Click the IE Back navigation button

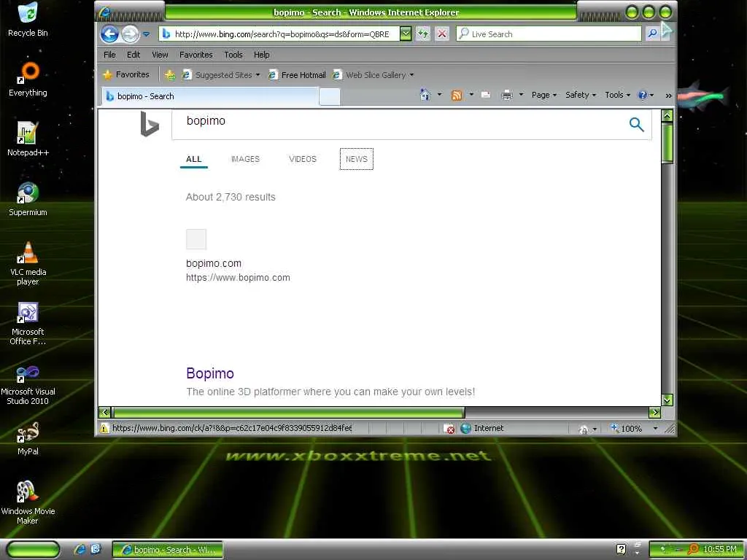pyautogui.click(x=109, y=34)
